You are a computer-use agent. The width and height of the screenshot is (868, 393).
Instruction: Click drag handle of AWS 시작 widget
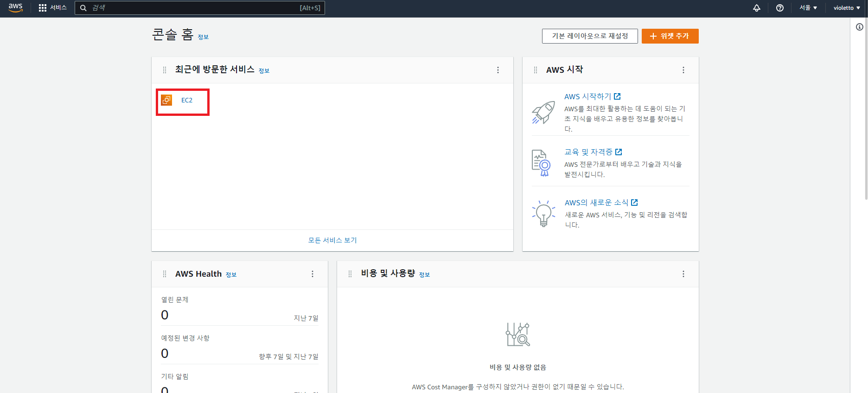click(x=536, y=70)
